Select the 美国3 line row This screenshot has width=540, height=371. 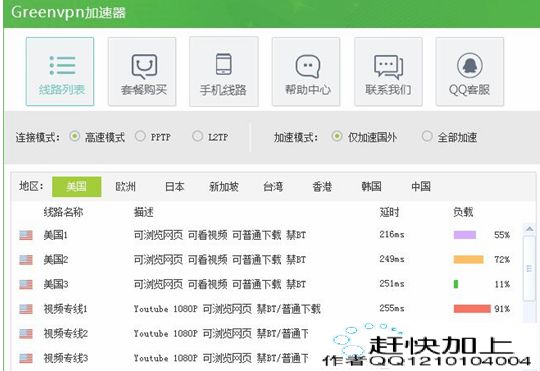(x=265, y=285)
